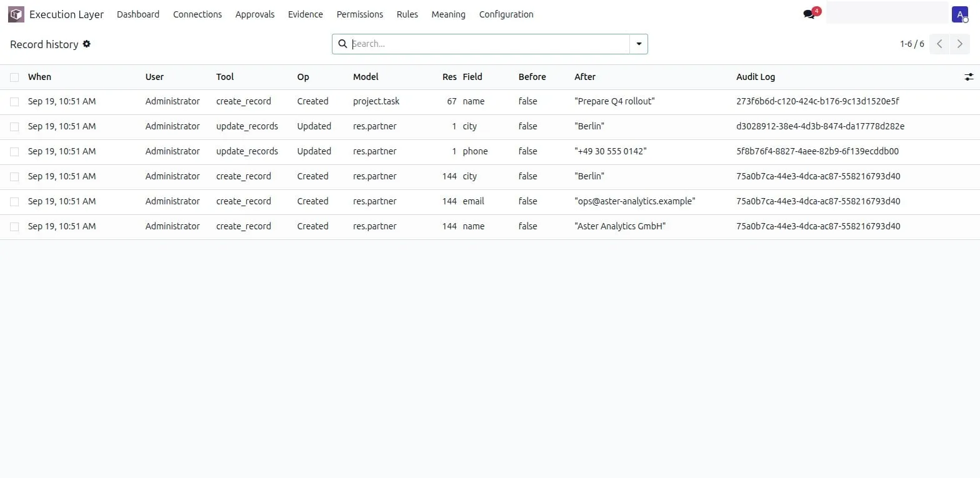Check the row for Aster Analytics GmbH
The image size is (980, 478).
[x=14, y=226]
